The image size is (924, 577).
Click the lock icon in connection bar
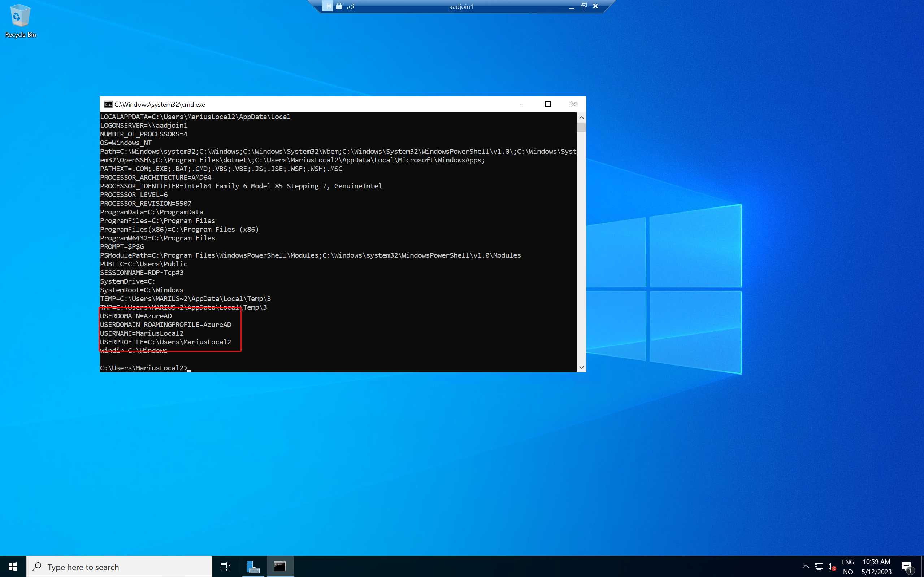click(x=339, y=6)
